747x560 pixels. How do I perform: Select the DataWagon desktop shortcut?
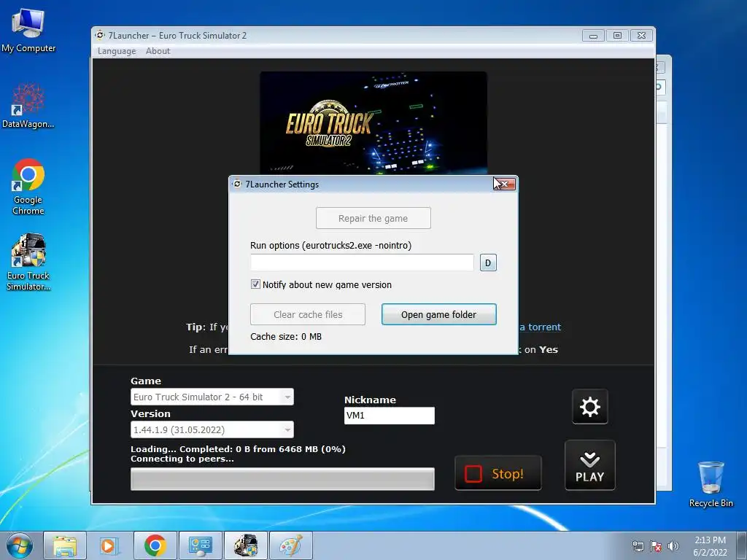28,106
